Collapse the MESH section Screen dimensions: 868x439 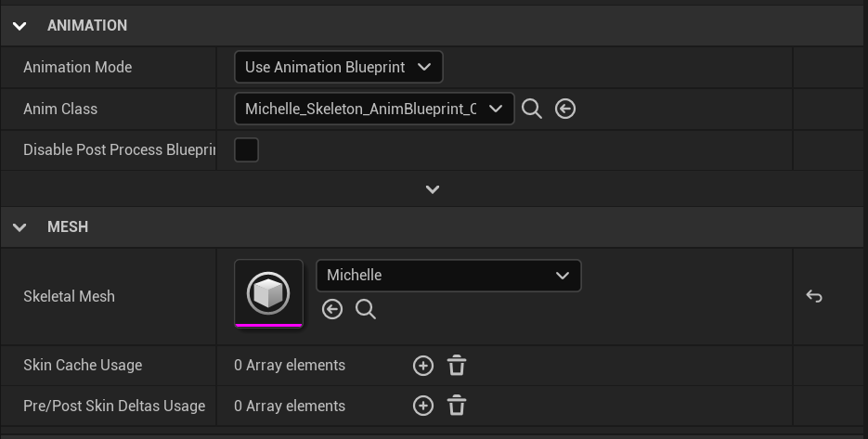[19, 227]
